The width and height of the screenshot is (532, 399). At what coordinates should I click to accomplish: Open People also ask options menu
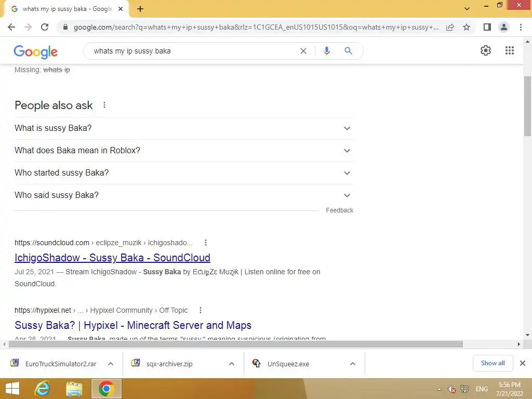pyautogui.click(x=104, y=105)
